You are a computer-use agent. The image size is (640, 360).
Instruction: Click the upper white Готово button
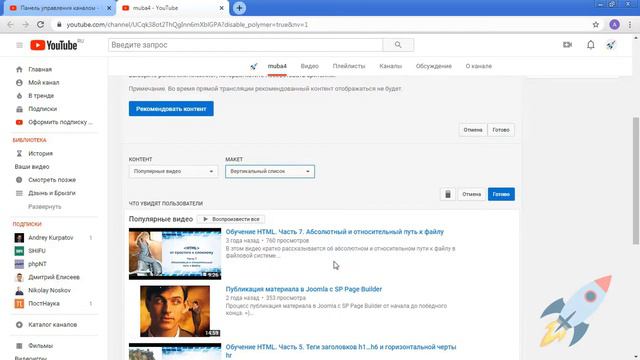(501, 130)
